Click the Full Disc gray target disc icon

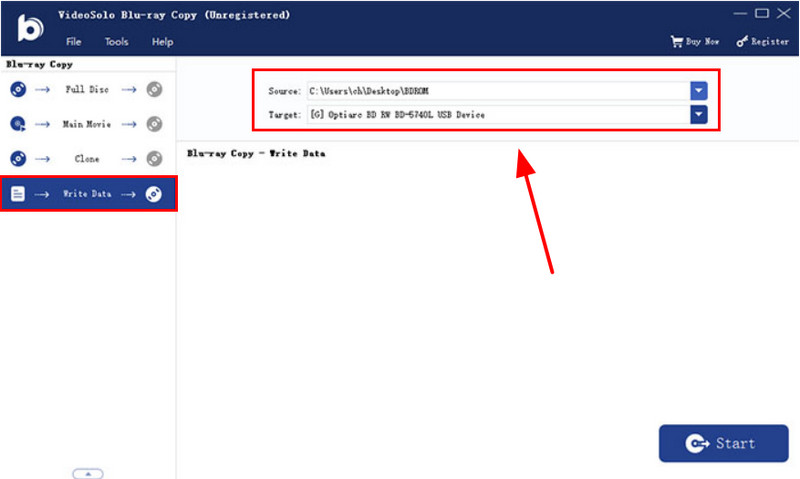154,89
